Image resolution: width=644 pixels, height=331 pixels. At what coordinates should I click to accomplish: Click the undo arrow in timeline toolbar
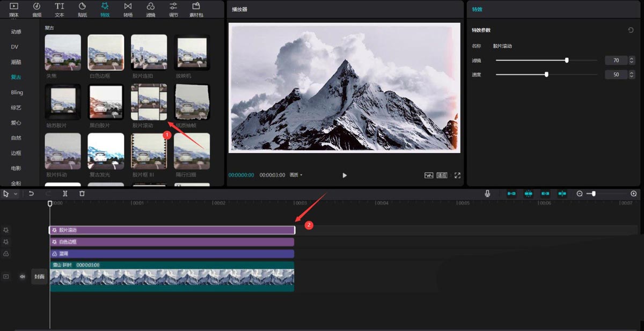[x=32, y=194]
